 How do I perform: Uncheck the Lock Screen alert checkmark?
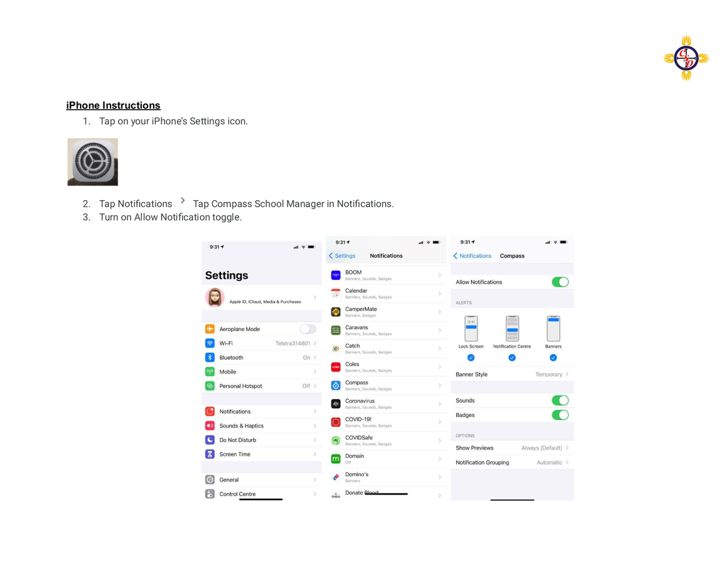pos(471,358)
